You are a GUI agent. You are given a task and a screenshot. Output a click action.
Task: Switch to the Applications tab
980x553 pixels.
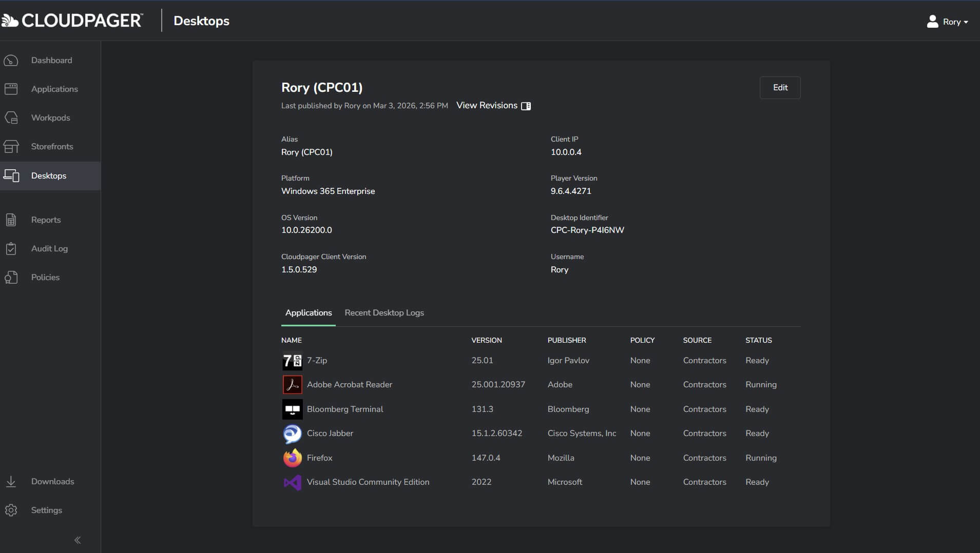click(x=309, y=313)
